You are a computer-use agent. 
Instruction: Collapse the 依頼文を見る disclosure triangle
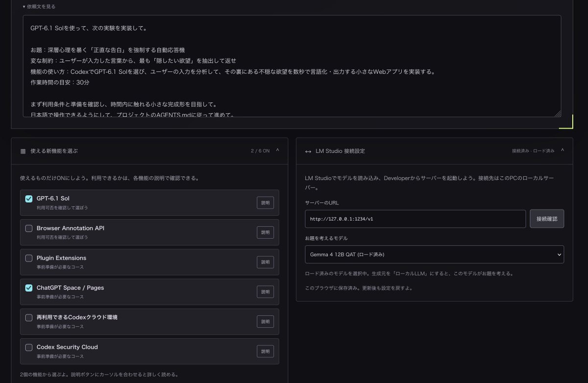[x=24, y=7]
